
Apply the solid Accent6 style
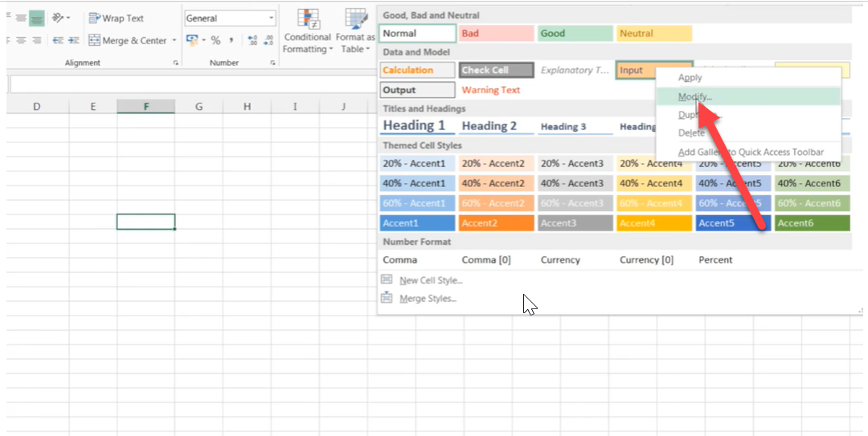click(x=812, y=223)
